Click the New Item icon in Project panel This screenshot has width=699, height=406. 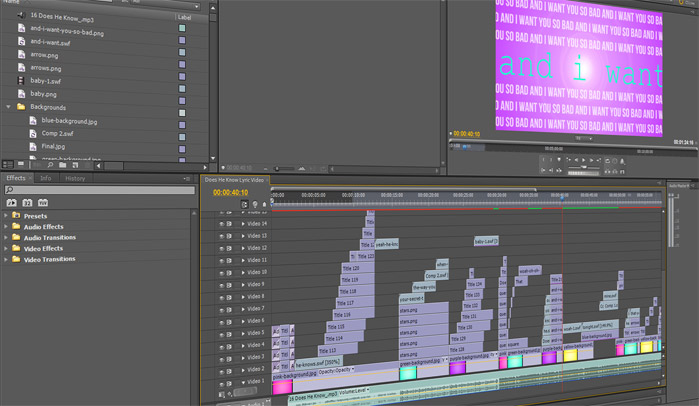75,165
